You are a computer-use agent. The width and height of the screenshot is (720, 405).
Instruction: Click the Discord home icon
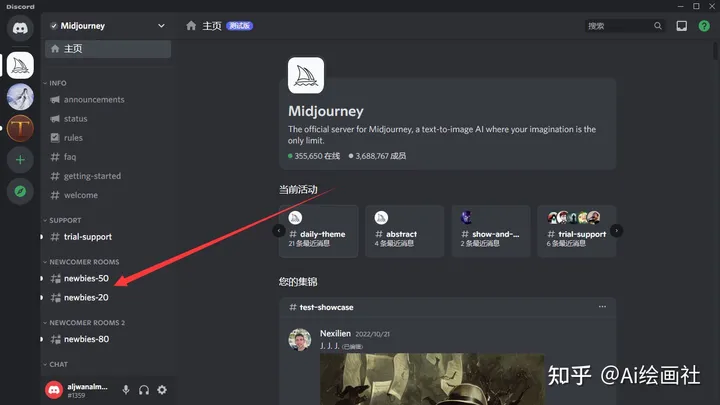[x=20, y=29]
